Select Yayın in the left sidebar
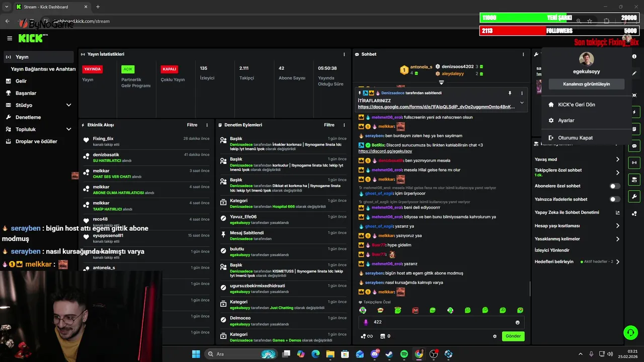Screen dimensions: 644x362 pyautogui.click(x=39, y=57)
